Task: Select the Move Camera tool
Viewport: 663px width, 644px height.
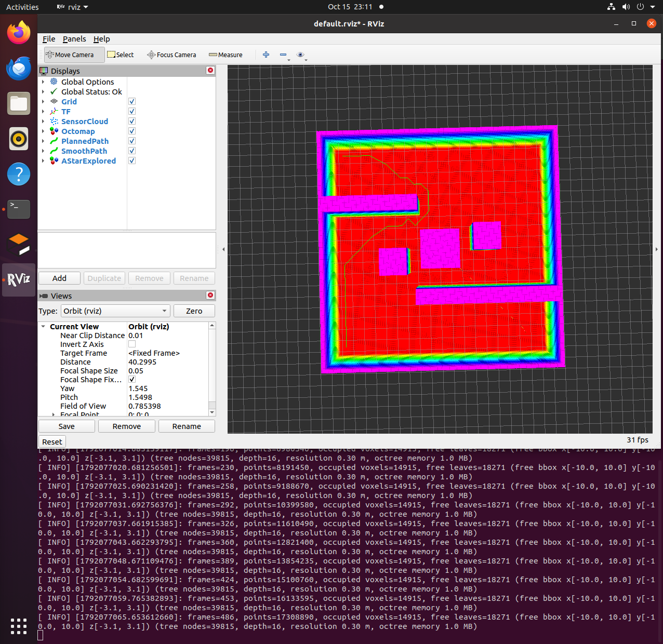Action: point(74,55)
